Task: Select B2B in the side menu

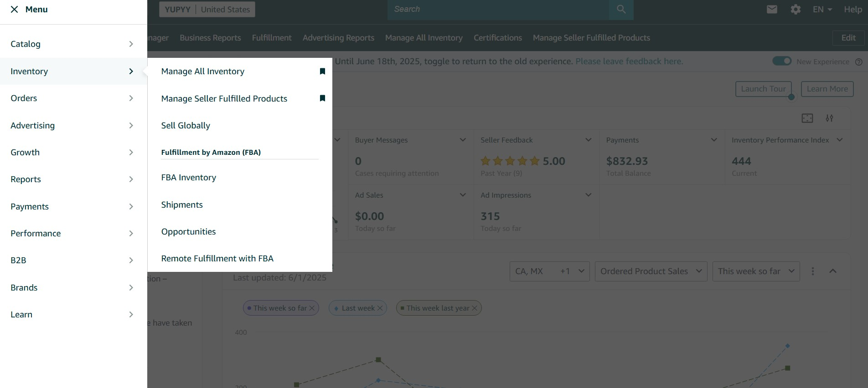Action: (73, 260)
